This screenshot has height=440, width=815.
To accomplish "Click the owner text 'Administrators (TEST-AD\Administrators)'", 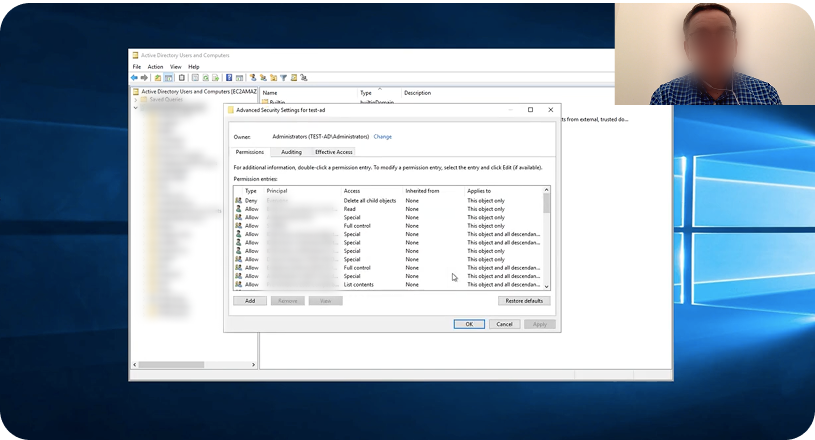I will tap(320, 137).
